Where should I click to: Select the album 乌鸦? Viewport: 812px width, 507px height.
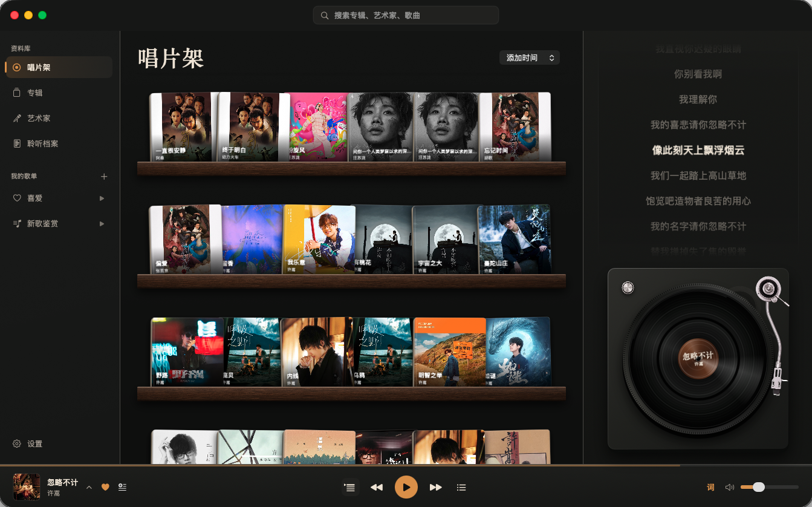[383, 352]
